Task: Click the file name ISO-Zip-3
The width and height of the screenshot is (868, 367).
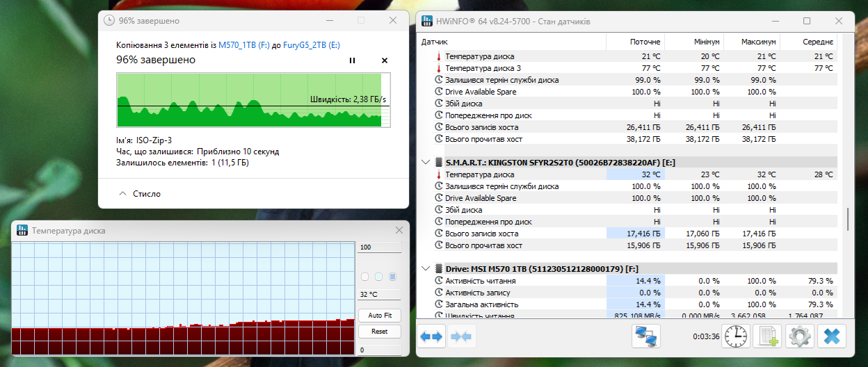Action: (x=154, y=140)
